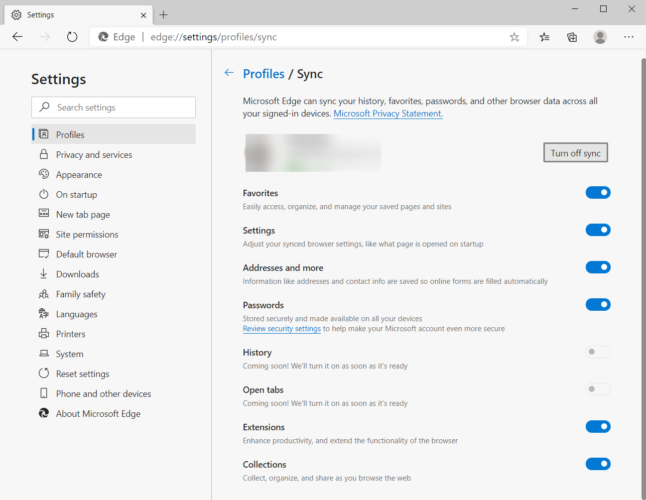
Task: Toggle Collections sync switch
Action: [x=598, y=464]
